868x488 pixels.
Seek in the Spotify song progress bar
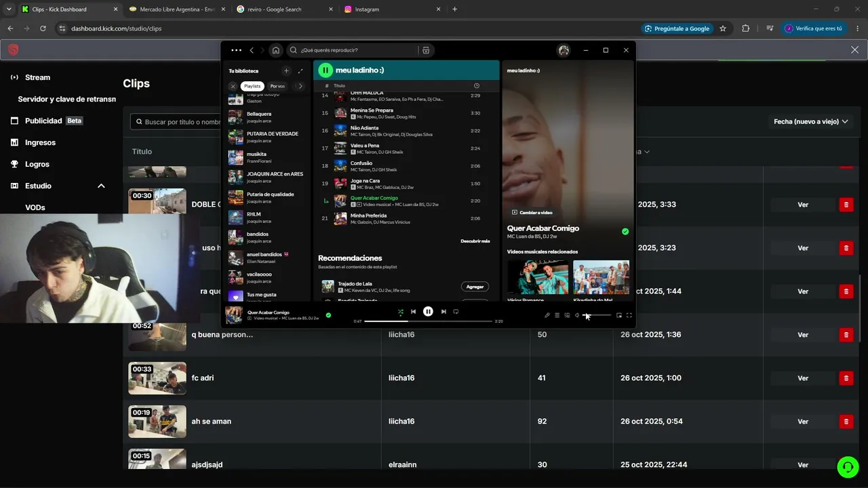point(428,321)
